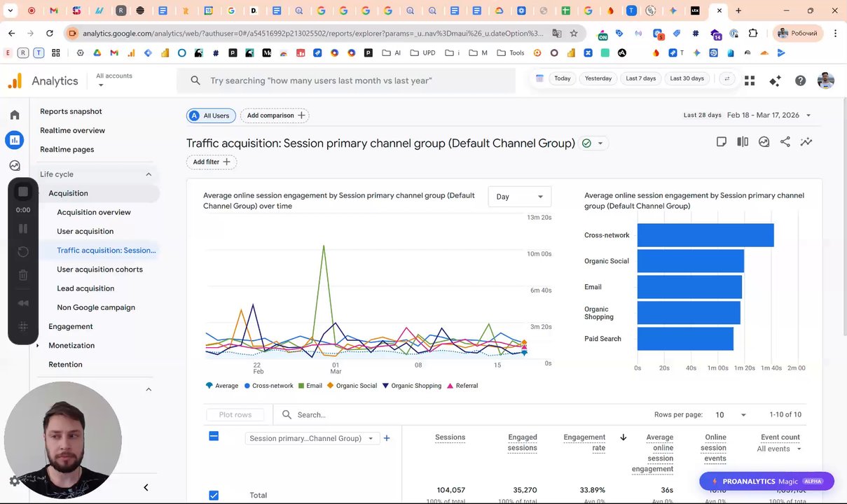Viewport: 847px width, 504px height.
Task: Select the Yesterday date chip
Action: click(x=598, y=78)
